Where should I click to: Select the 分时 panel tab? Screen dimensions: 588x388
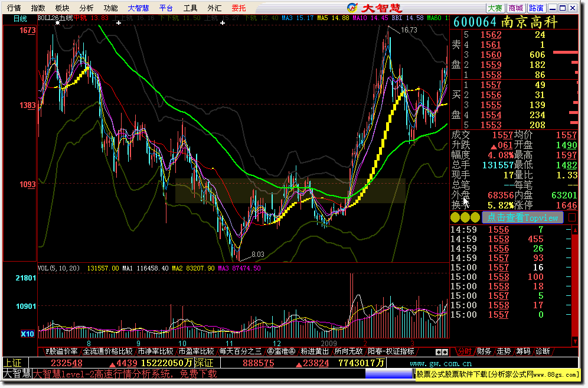click(x=464, y=351)
